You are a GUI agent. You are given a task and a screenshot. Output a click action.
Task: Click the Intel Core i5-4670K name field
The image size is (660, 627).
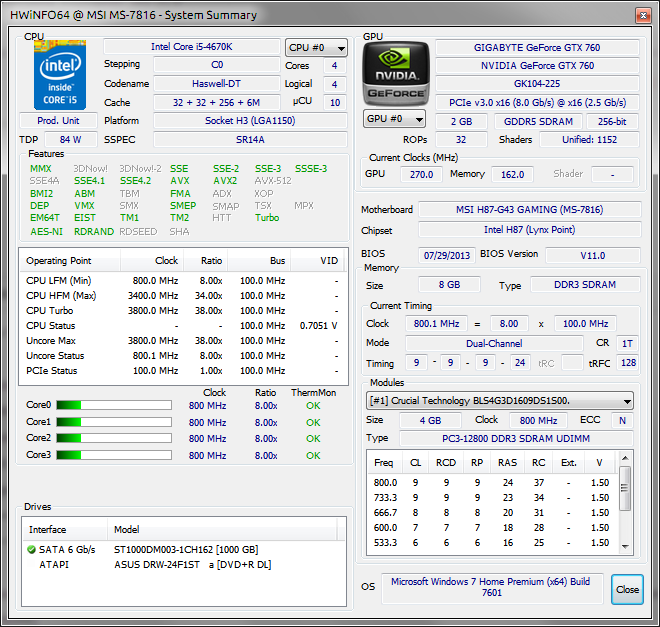pyautogui.click(x=187, y=47)
